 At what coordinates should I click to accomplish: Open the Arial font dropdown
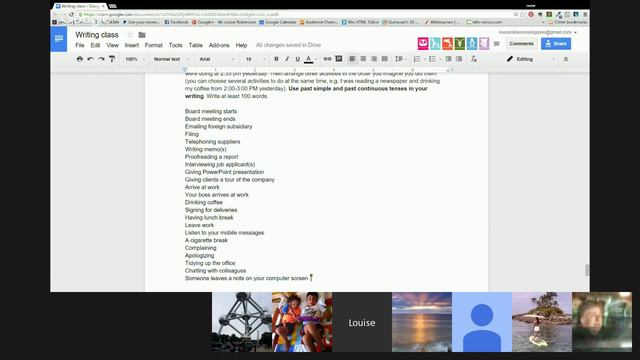[217, 59]
